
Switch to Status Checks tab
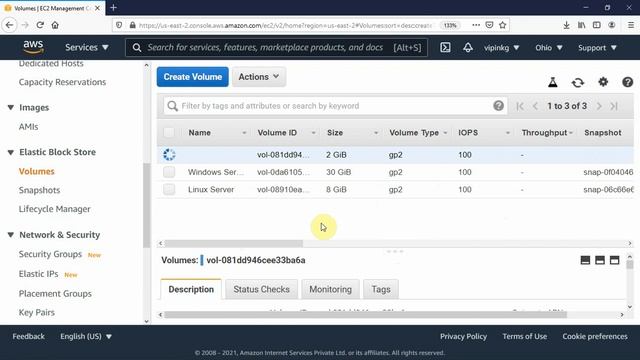[261, 289]
